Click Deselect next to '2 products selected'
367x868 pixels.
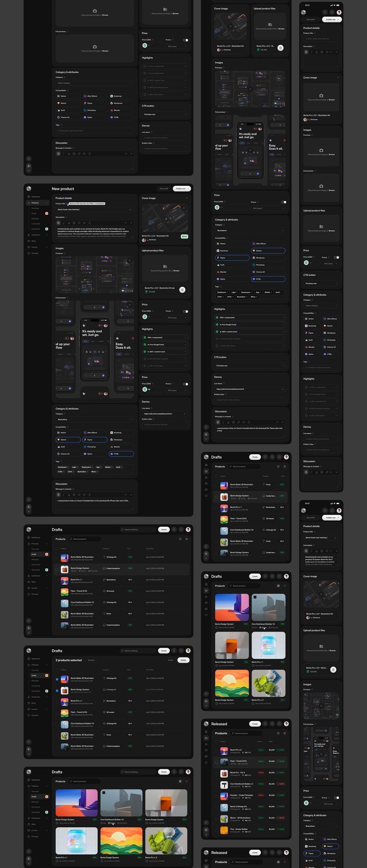click(91, 660)
